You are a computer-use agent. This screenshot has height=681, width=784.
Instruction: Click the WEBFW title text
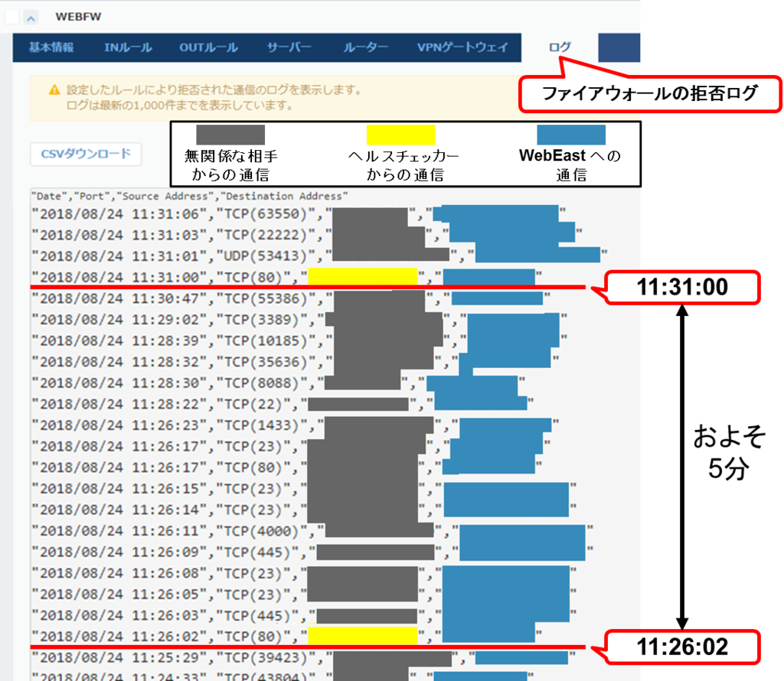(x=79, y=17)
